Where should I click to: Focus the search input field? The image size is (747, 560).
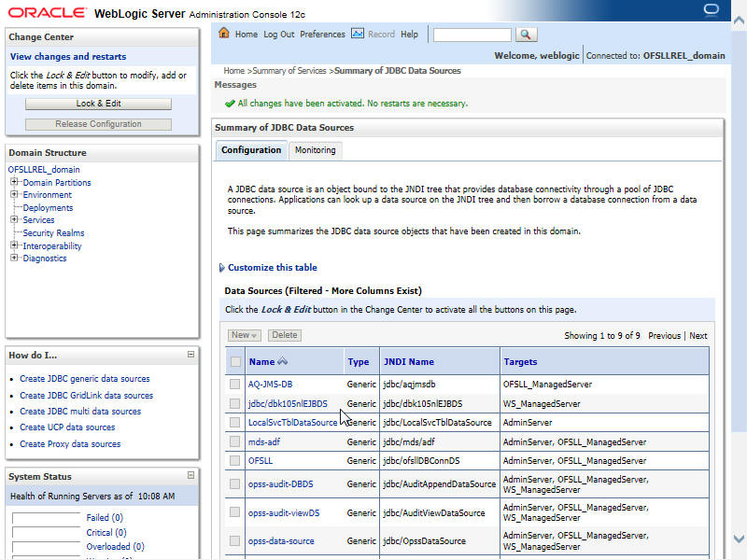(472, 35)
